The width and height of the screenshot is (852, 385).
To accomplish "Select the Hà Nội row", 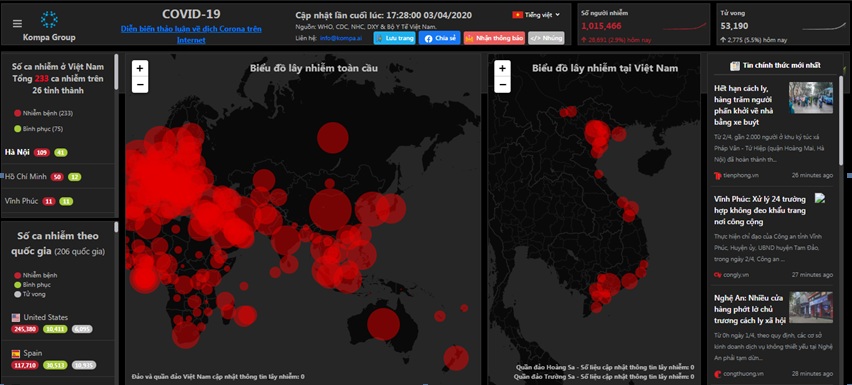I will [x=58, y=153].
